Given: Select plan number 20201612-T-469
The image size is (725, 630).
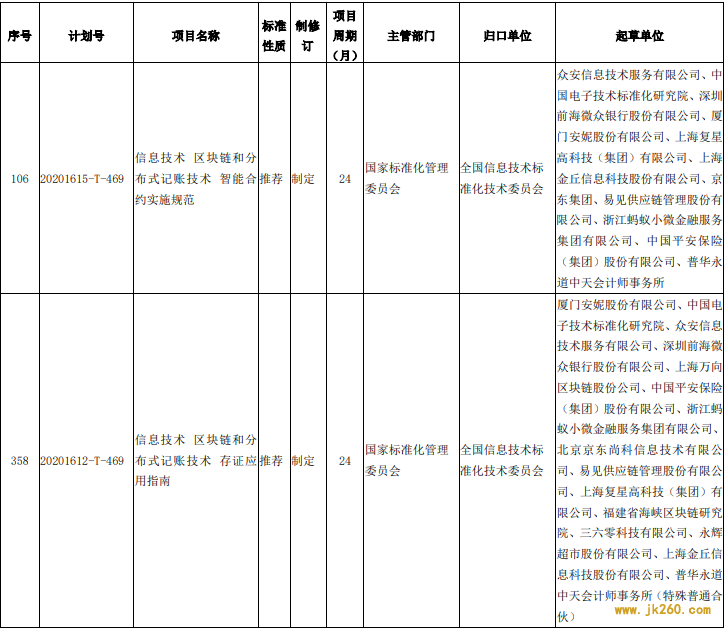Looking at the screenshot, I should coord(82,460).
